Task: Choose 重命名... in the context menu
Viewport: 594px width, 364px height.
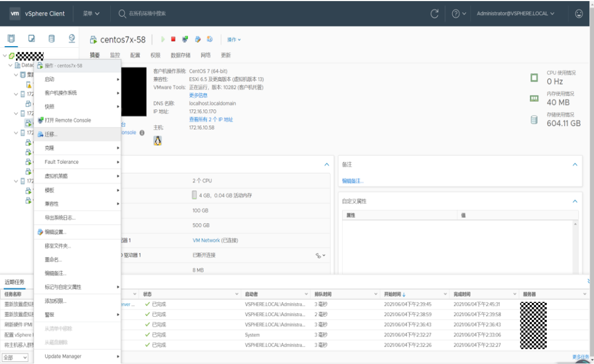Action: pos(78,260)
